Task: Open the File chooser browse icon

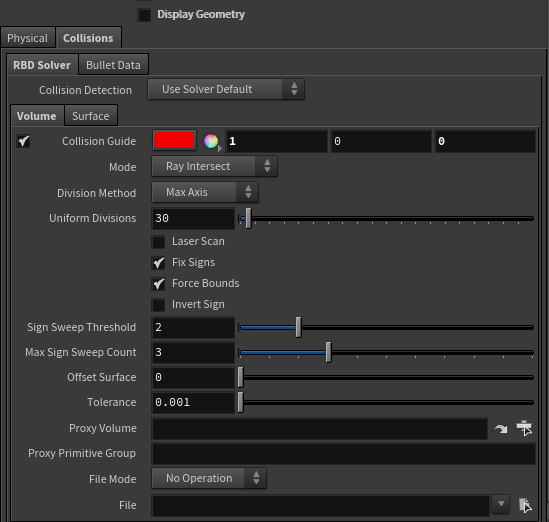Action: point(524,505)
